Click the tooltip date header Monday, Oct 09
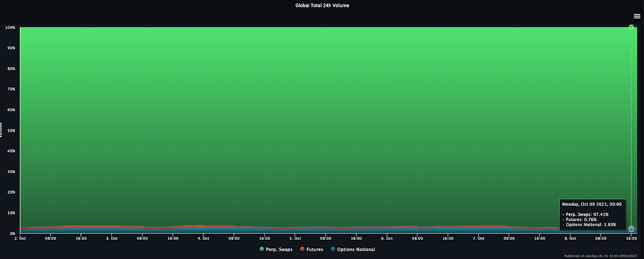644x259 pixels. tap(592, 204)
